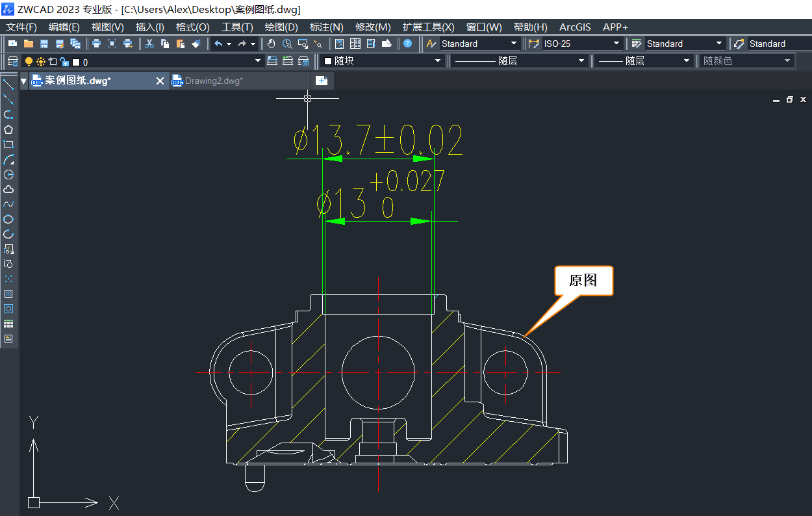Image resolution: width=812 pixels, height=516 pixels.
Task: Click the Zoom previous icon
Action: pyautogui.click(x=318, y=44)
